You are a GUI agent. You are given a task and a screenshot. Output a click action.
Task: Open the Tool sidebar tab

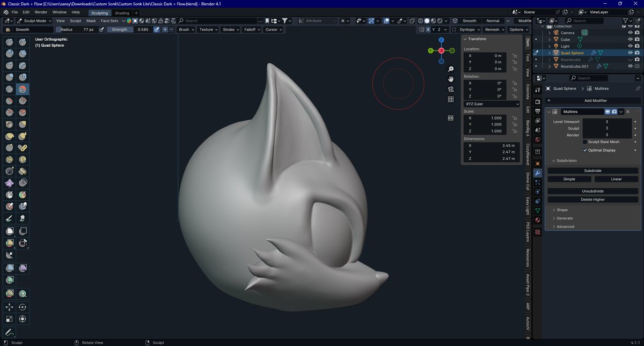coord(528,57)
